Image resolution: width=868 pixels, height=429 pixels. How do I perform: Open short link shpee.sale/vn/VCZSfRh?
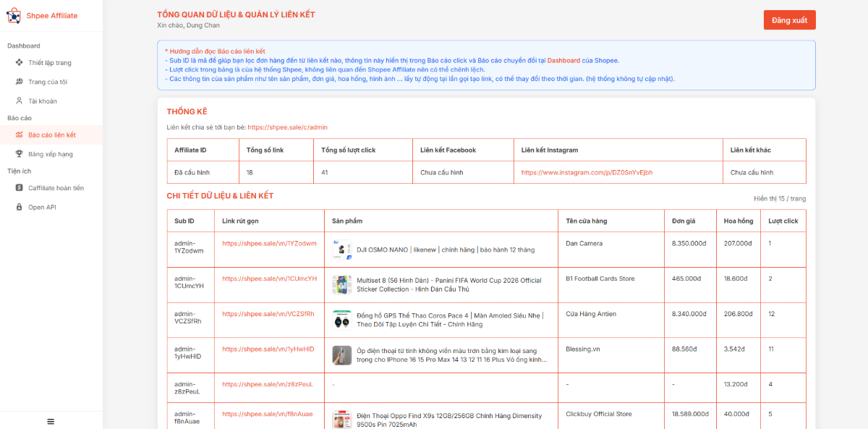(x=268, y=314)
